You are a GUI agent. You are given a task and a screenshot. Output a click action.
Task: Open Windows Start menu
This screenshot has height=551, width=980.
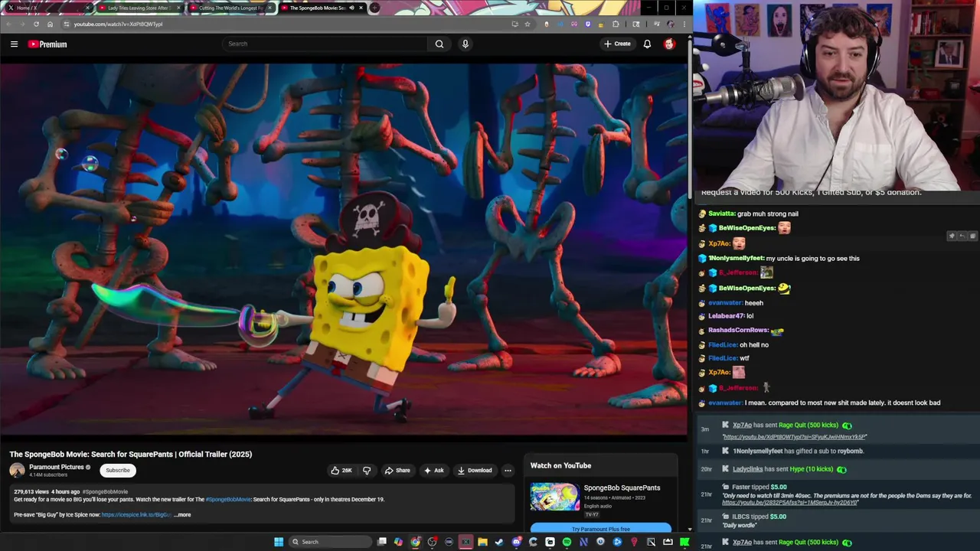[279, 542]
